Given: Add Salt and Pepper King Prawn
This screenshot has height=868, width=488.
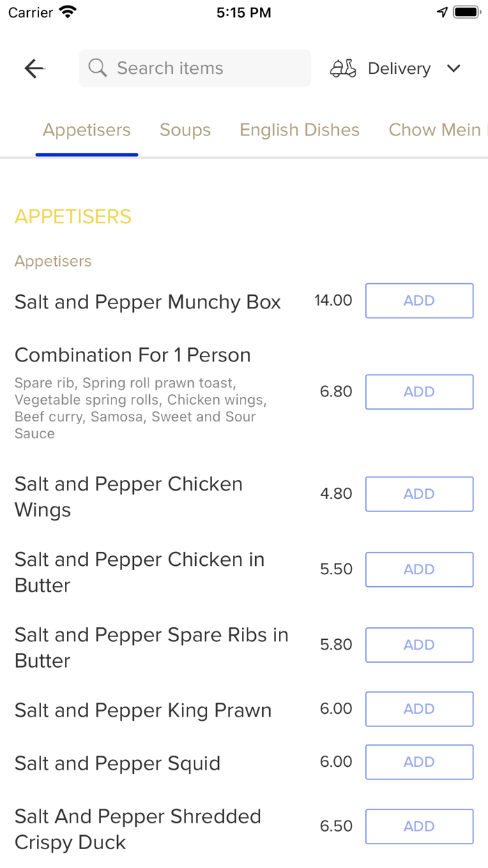Looking at the screenshot, I should pos(419,709).
